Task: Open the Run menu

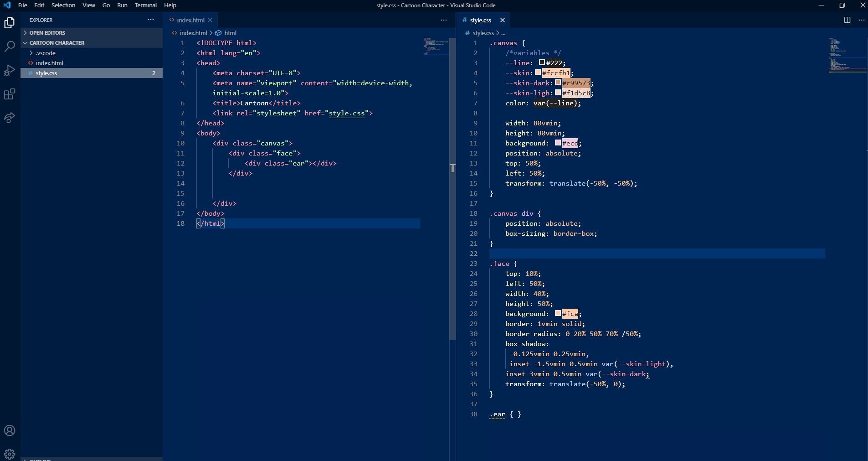Action: pyautogui.click(x=122, y=5)
